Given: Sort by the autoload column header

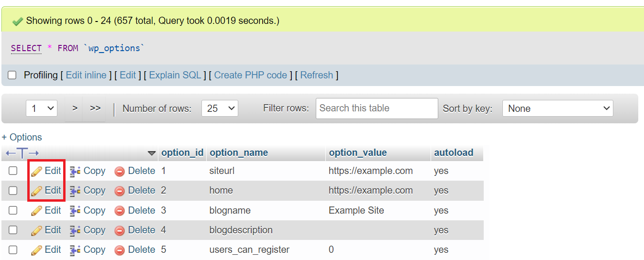Looking at the screenshot, I should (x=453, y=153).
